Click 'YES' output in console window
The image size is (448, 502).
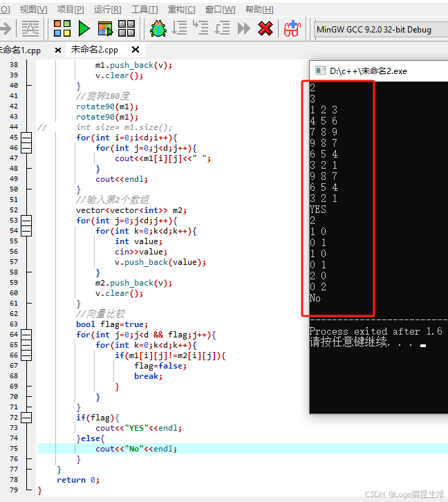pyautogui.click(x=318, y=210)
